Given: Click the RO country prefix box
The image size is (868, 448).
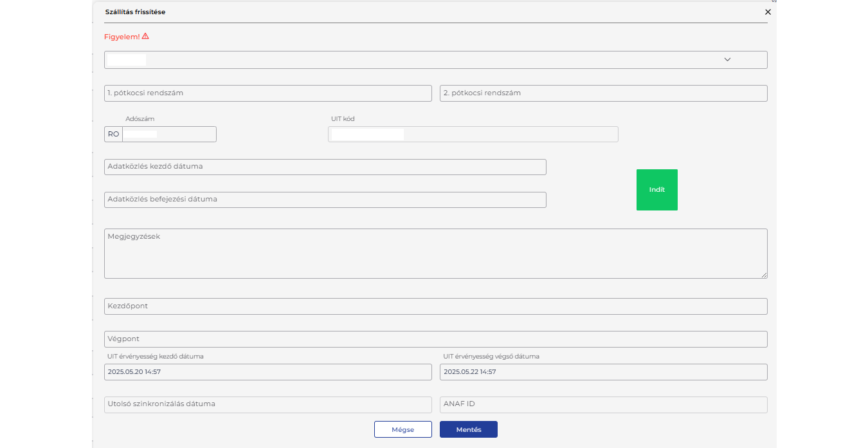Looking at the screenshot, I should (113, 134).
